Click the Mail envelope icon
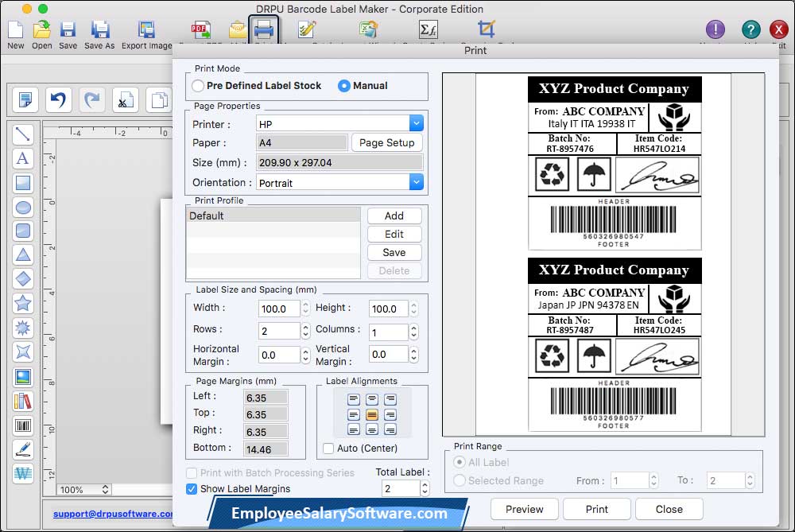Viewport: 795px width, 532px height. click(237, 29)
